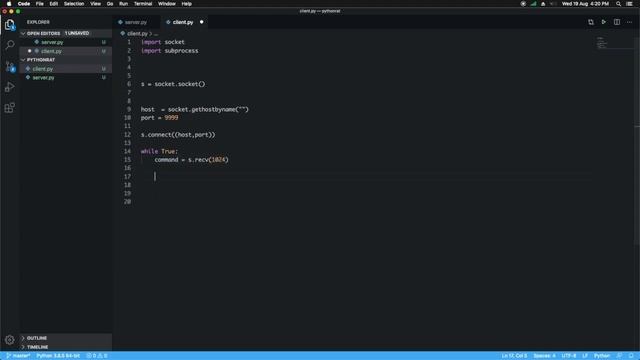Change the Spaces: 4 indentation setting

(544, 356)
